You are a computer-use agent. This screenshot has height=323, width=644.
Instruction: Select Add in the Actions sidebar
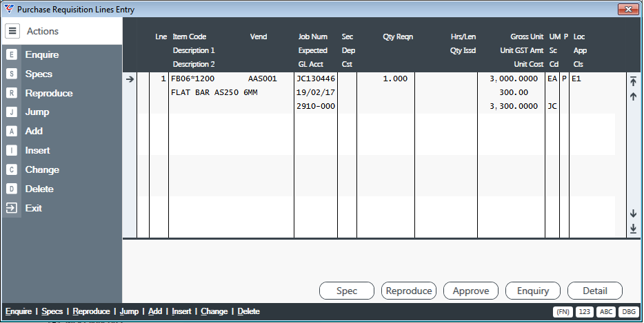pos(34,132)
